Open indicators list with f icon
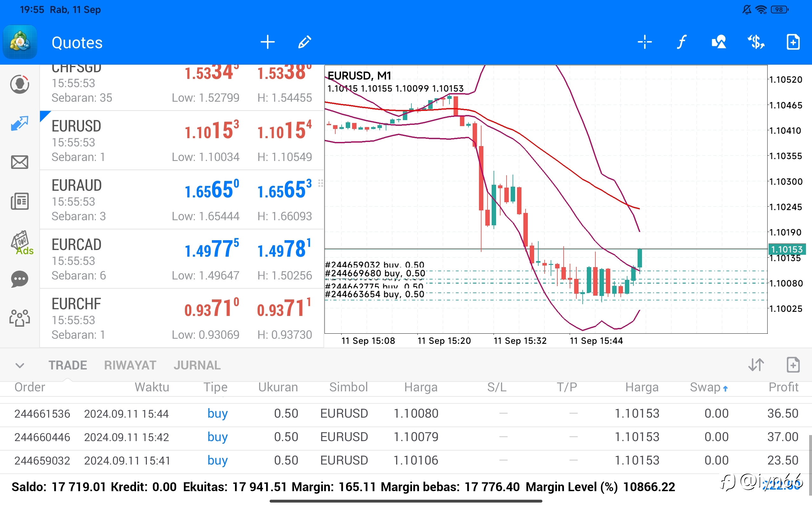812x507 pixels. coord(681,42)
